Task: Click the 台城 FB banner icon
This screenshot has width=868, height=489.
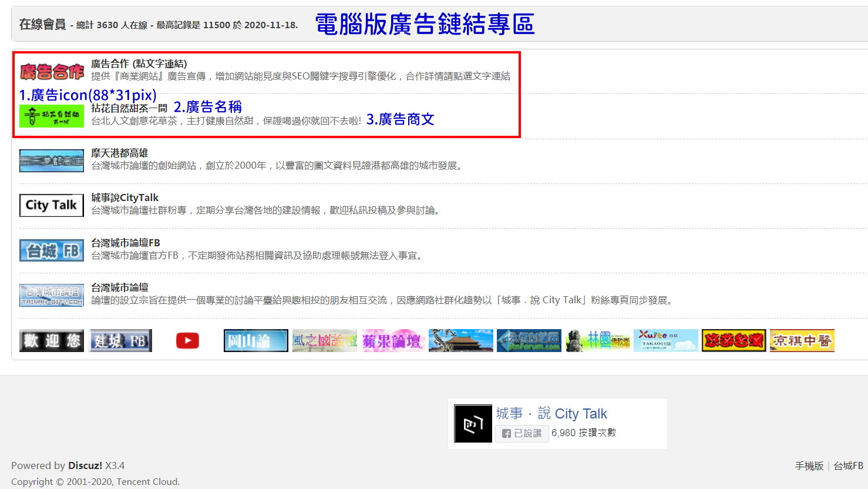Action: pos(52,250)
